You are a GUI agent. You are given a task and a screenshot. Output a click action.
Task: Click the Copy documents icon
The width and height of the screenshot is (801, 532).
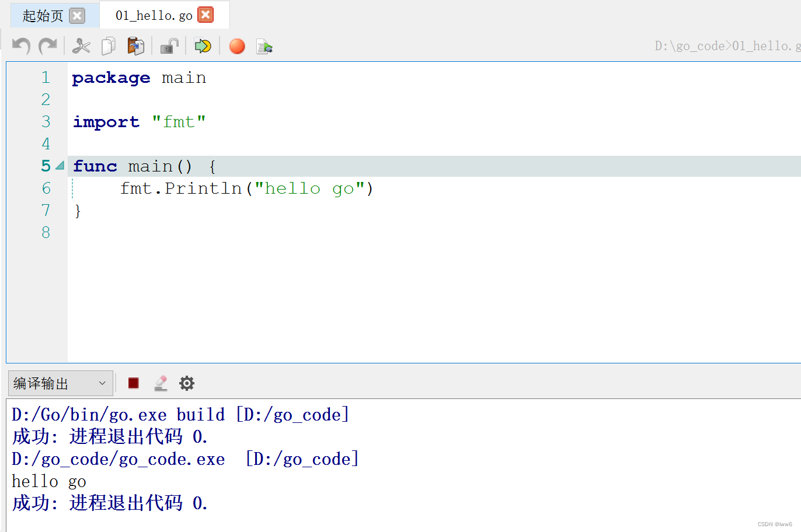(x=109, y=46)
